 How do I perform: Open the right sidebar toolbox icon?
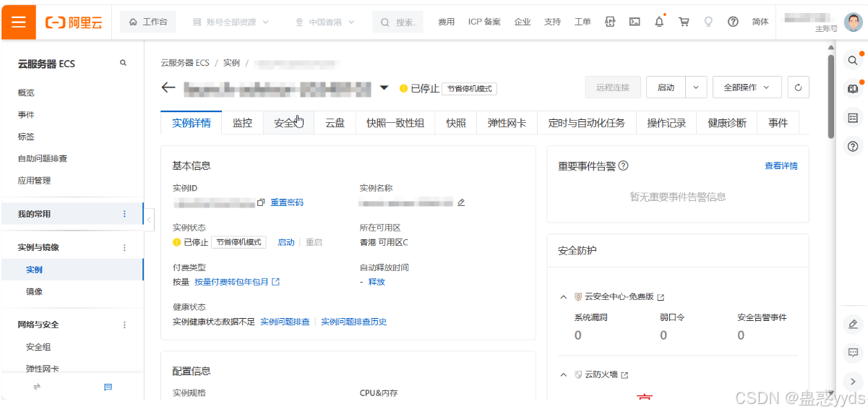[x=853, y=89]
